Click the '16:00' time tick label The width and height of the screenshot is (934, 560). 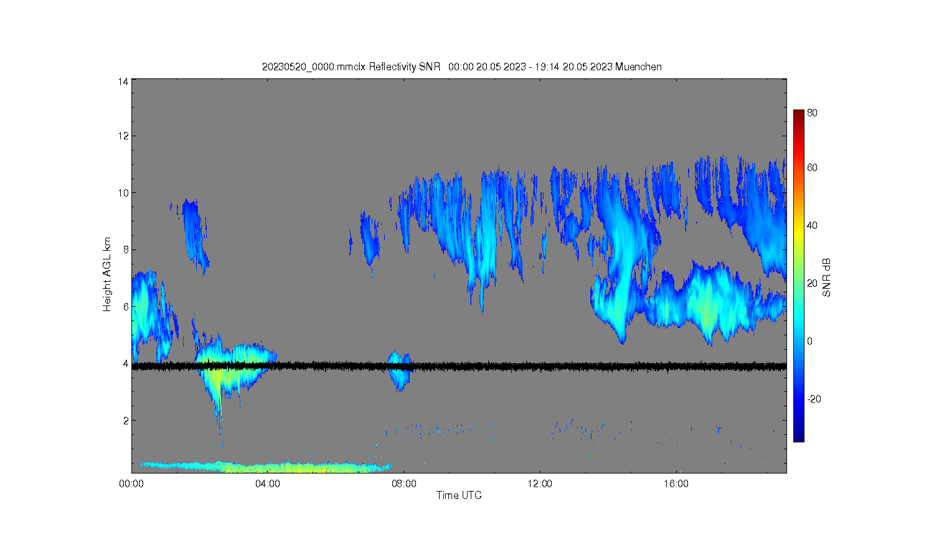point(676,483)
